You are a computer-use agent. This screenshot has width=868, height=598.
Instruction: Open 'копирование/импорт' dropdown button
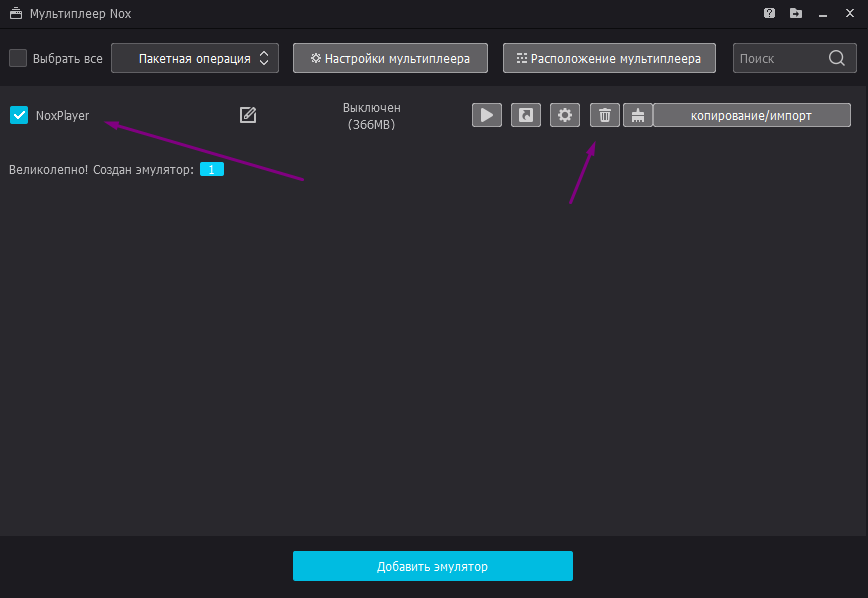click(751, 115)
